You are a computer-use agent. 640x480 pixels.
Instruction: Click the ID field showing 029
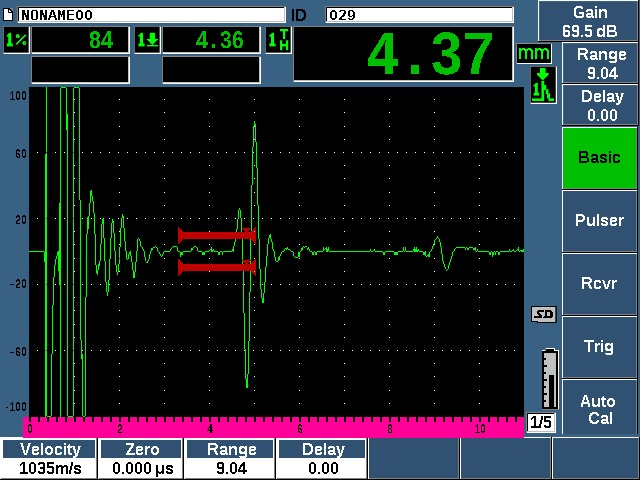(x=420, y=15)
